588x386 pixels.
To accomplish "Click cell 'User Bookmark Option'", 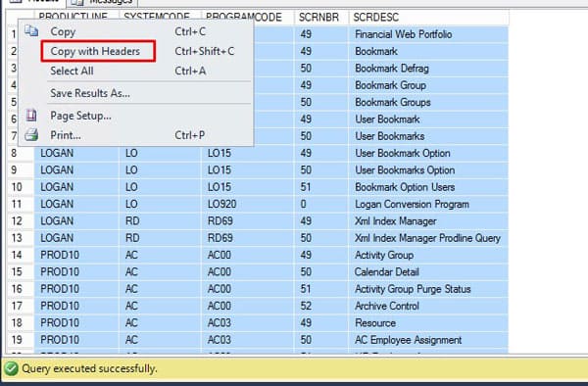I will click(x=428, y=153).
